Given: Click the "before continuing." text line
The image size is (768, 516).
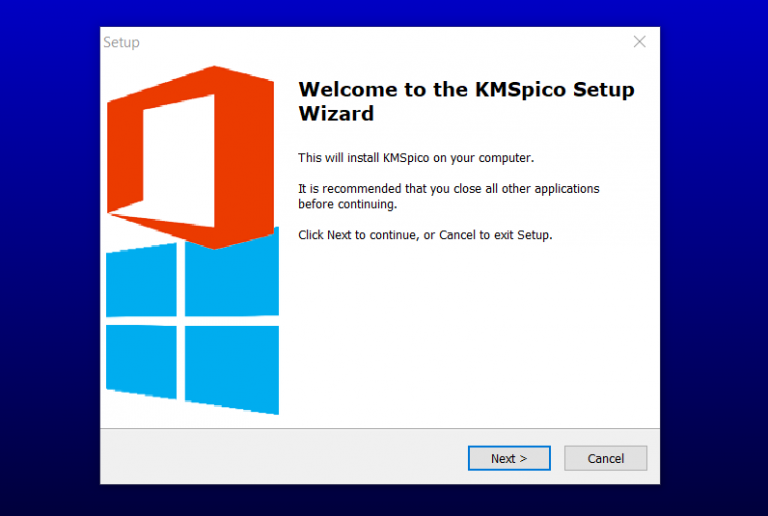Looking at the screenshot, I should click(x=347, y=204).
